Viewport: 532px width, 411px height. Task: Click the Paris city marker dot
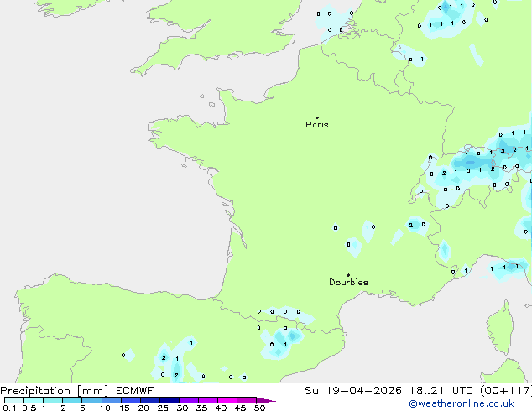pyautogui.click(x=316, y=118)
